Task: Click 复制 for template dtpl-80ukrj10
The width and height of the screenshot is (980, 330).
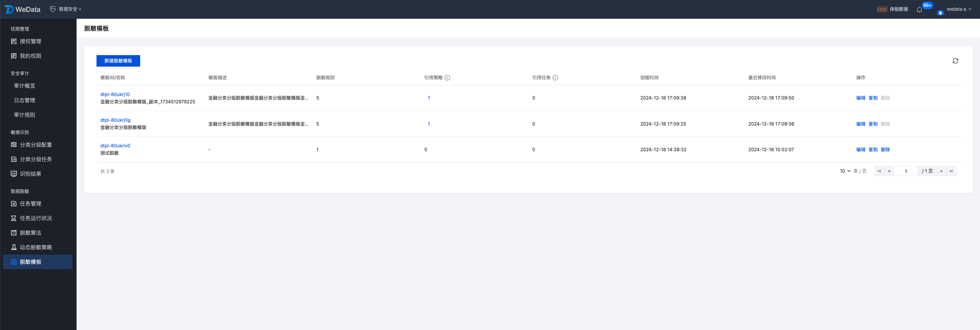Action: click(873, 98)
